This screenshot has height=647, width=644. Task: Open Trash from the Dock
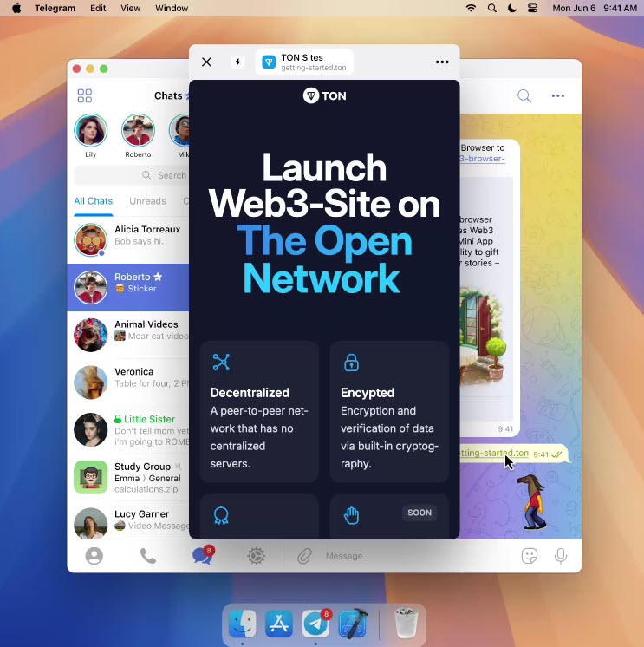click(406, 624)
